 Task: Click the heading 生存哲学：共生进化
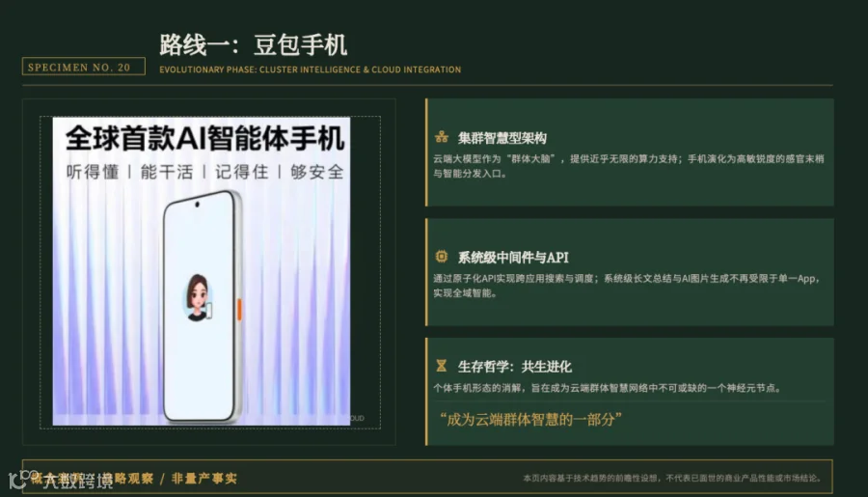[x=515, y=367]
